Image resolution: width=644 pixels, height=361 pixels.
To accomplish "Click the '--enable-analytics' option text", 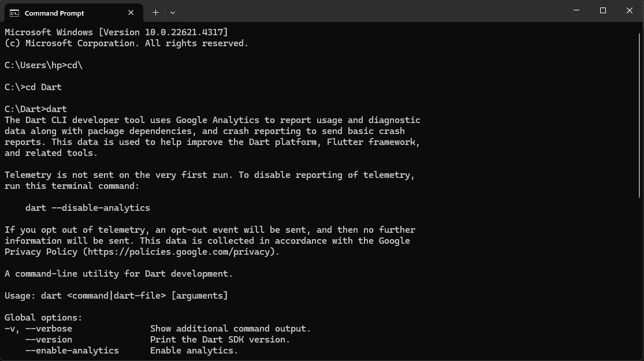I will [x=72, y=351].
